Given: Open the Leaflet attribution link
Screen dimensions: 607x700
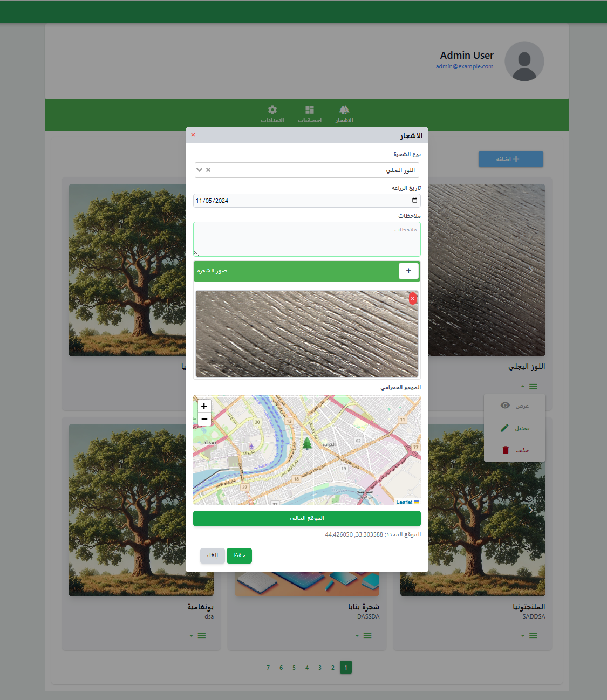Looking at the screenshot, I should click(404, 502).
